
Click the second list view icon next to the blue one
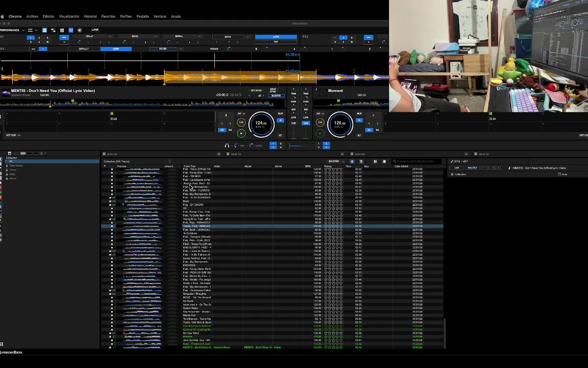(361, 161)
